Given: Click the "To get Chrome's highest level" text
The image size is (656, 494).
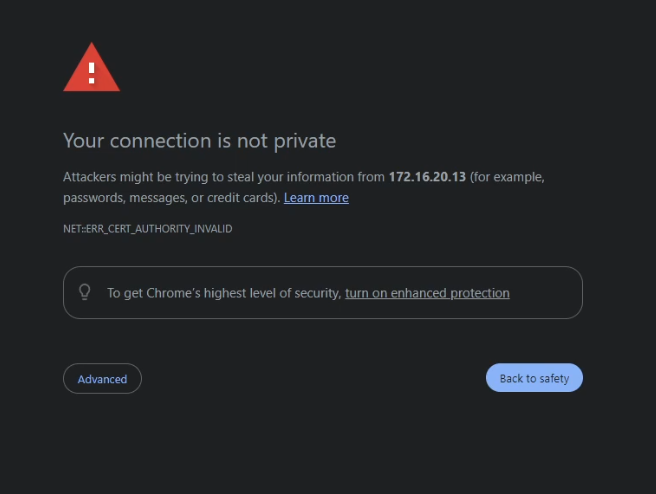Looking at the screenshot, I should click(177, 293).
